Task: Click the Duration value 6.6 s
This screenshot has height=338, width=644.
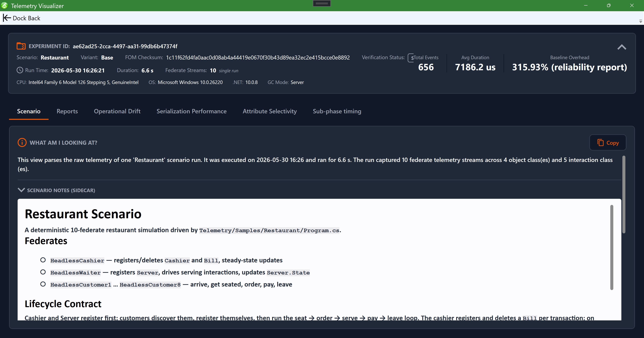Action: pyautogui.click(x=147, y=70)
